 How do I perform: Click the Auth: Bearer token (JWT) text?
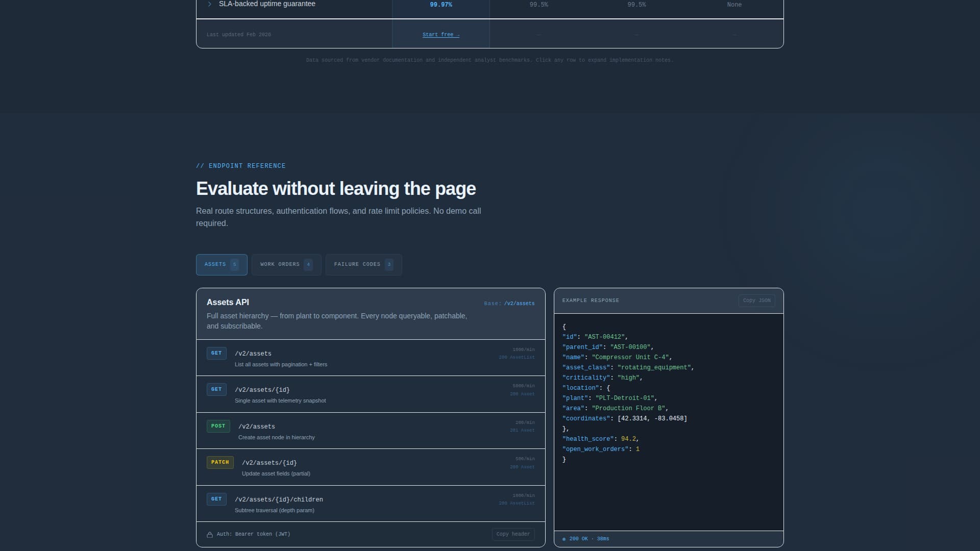253,534
